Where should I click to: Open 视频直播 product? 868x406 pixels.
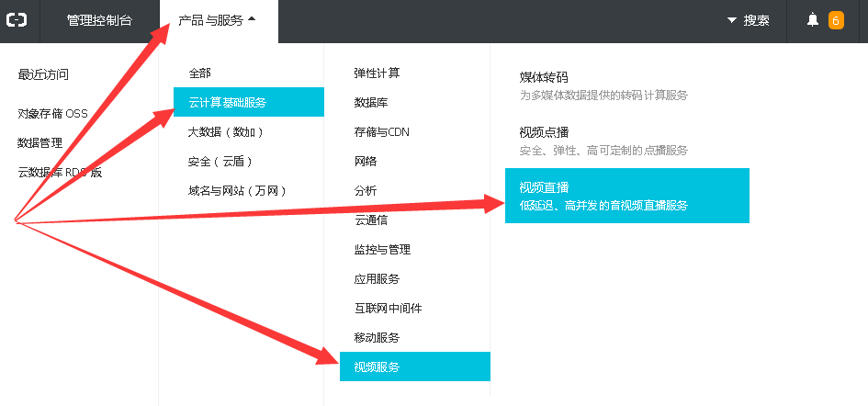(627, 196)
